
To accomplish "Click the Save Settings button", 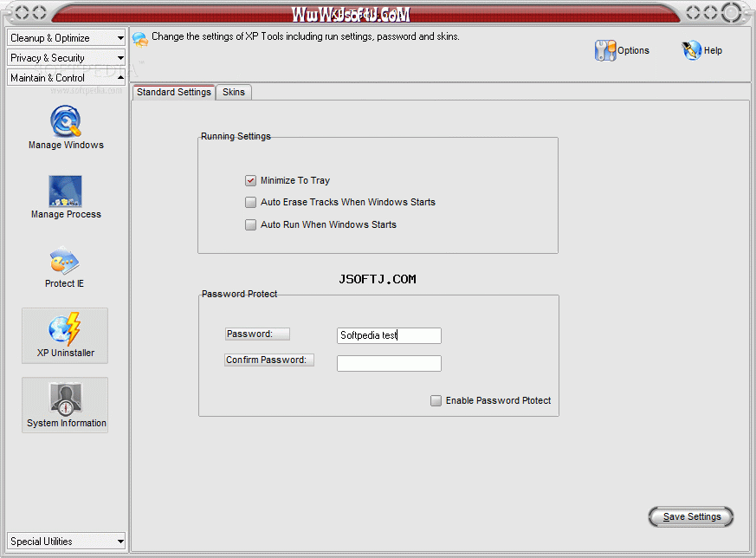I will [x=691, y=517].
